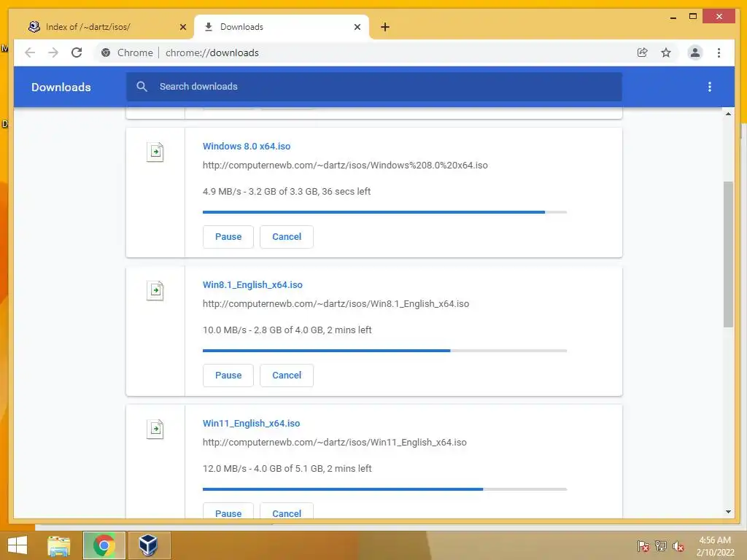Screen dimensions: 747x560
Task: Open VirtualBox from the taskbar
Action: 149,545
